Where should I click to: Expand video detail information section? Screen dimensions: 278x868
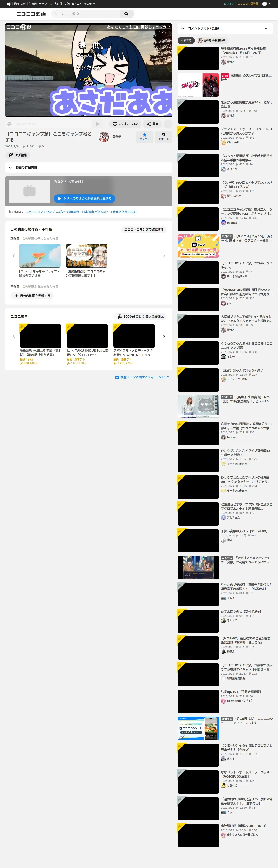[89, 168]
